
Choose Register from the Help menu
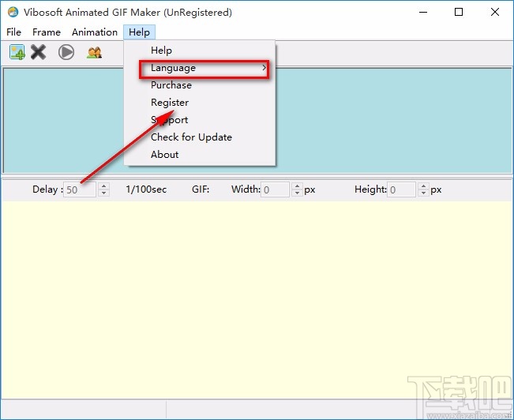pos(199,103)
